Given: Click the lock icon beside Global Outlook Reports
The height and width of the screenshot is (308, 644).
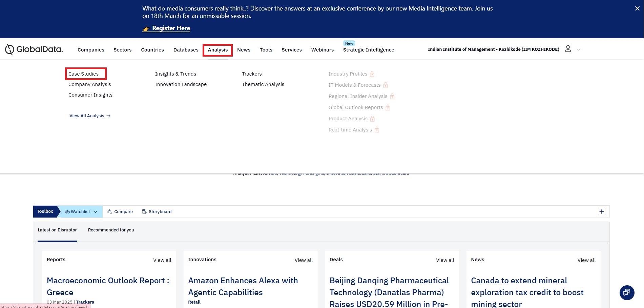Looking at the screenshot, I should click(388, 108).
